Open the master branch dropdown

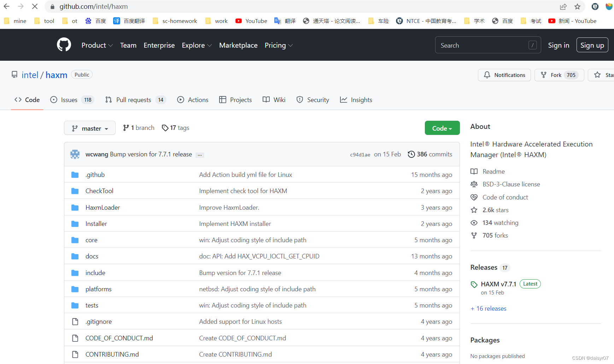[90, 128]
